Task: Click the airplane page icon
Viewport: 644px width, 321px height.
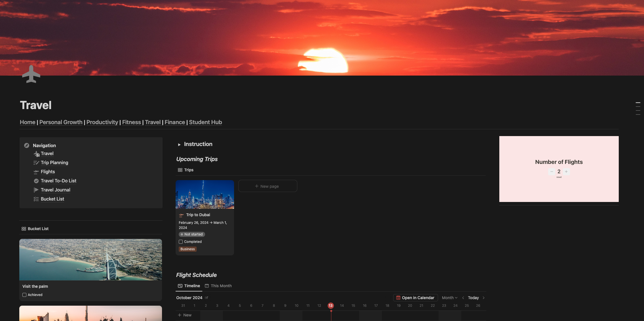Action: click(31, 74)
